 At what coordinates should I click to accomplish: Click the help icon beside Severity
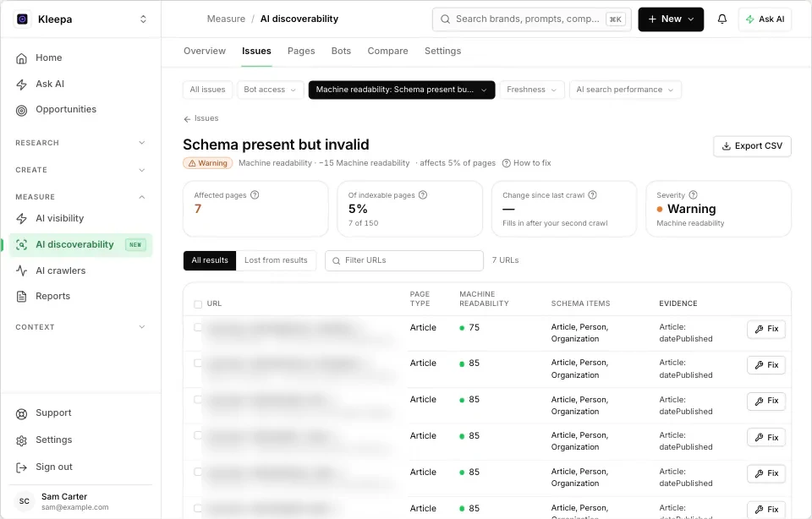pos(693,195)
